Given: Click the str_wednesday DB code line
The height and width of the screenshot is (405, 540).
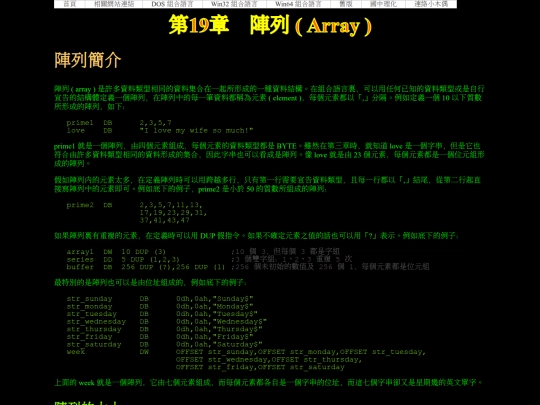Looking at the screenshot, I should tap(166, 321).
